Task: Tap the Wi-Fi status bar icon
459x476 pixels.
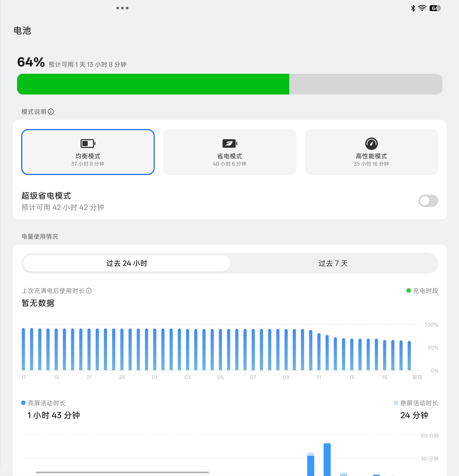Action: [422, 8]
